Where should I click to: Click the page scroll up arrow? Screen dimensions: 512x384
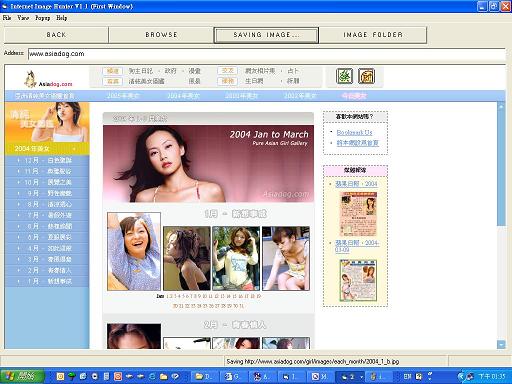(x=501, y=107)
